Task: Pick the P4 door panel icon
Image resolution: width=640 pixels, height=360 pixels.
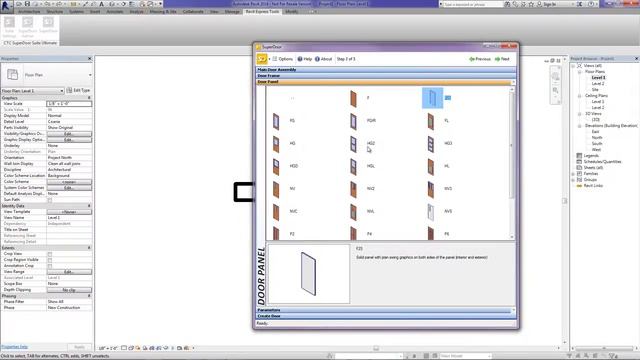Action: pos(353,233)
